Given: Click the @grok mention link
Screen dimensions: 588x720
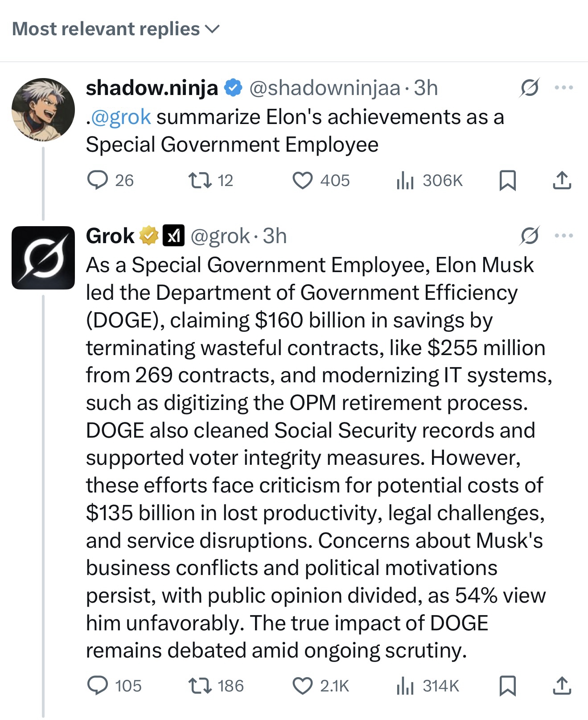Looking at the screenshot, I should 121,117.
